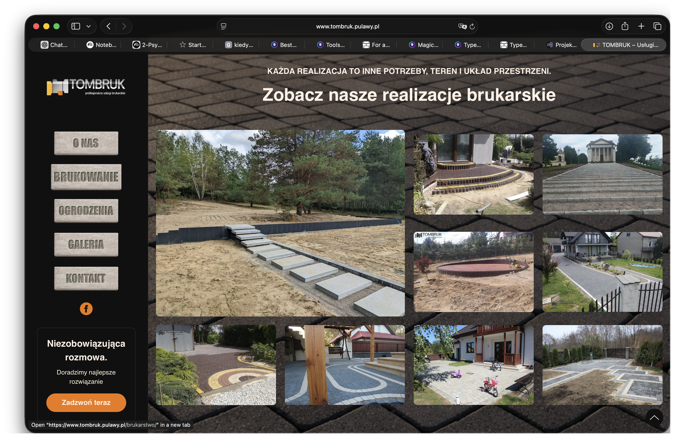Switch to the Projek... tab

(562, 45)
